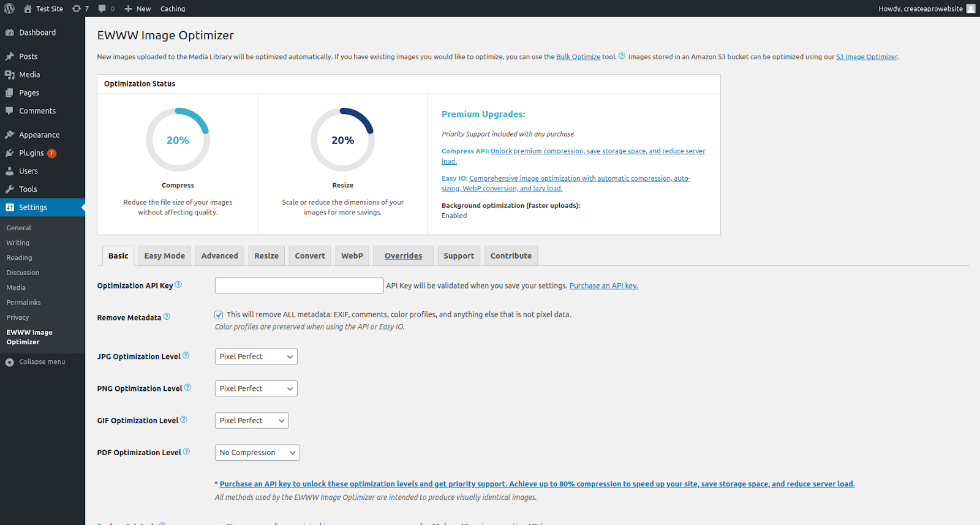Open help icon for Optimization API Key
This screenshot has height=525, width=980.
pos(178,285)
